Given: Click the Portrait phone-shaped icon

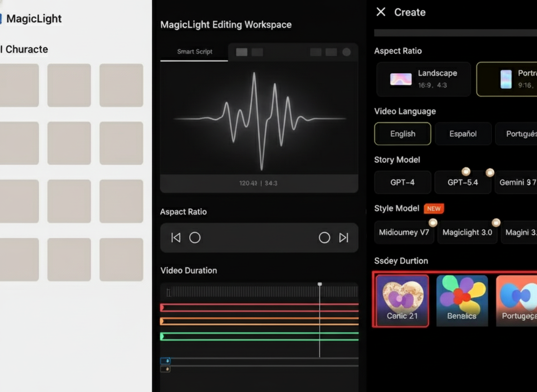Looking at the screenshot, I should point(506,79).
